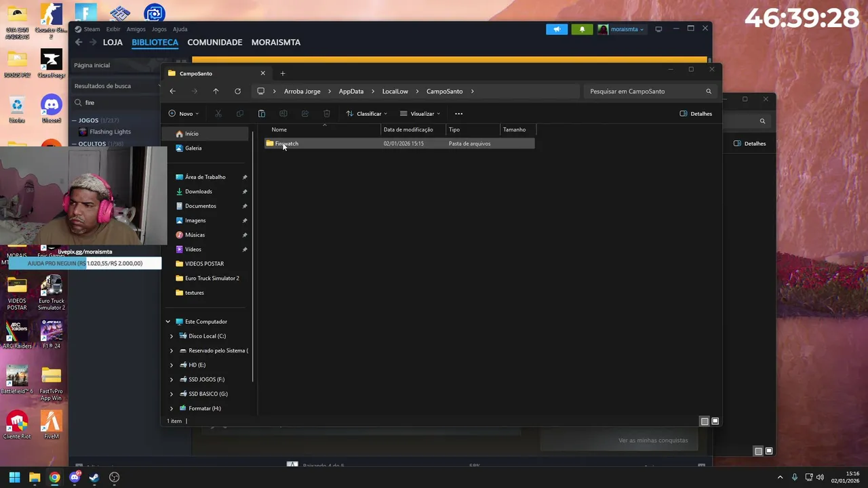Open the Steam menu in menu bar
Viewport: 868px width, 488px height.
click(88, 29)
